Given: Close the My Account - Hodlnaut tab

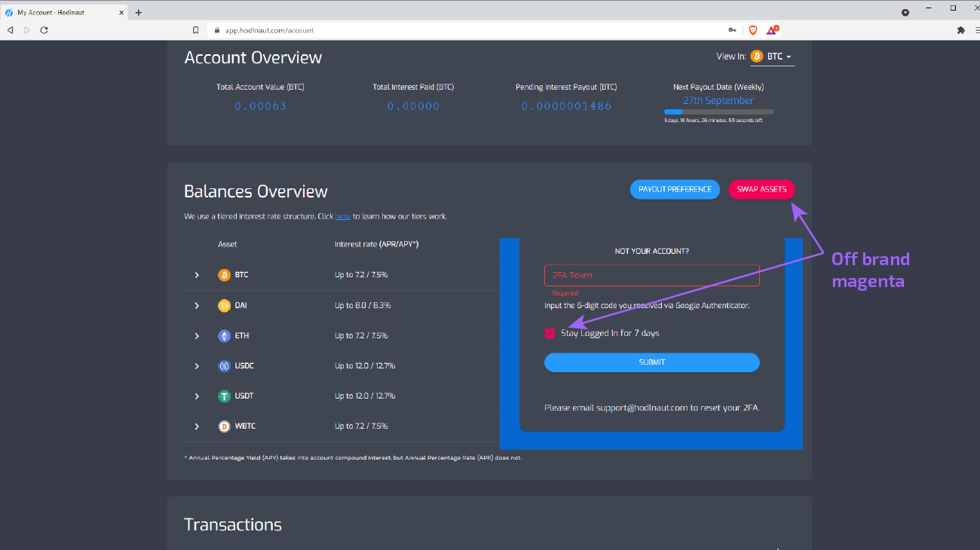Looking at the screenshot, I should (x=122, y=13).
